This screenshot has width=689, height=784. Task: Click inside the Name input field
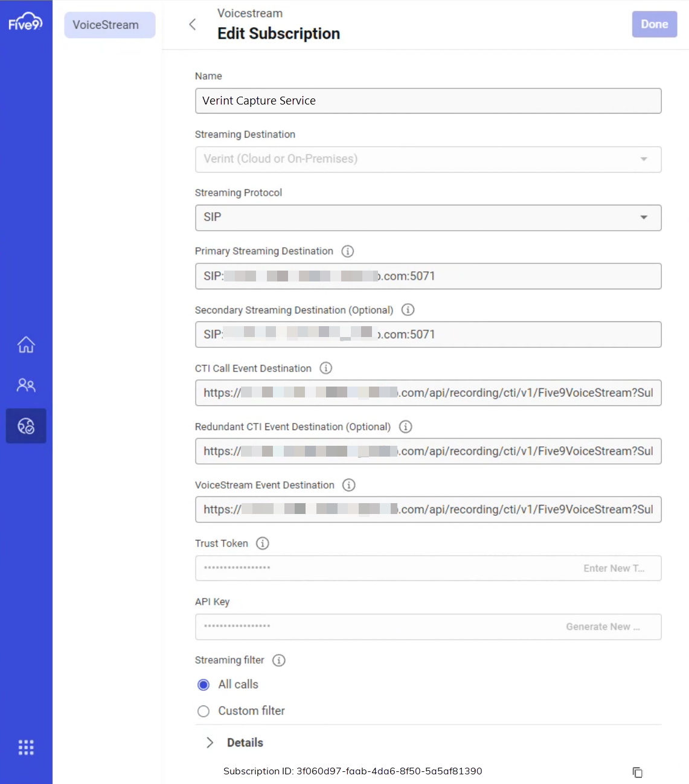428,101
